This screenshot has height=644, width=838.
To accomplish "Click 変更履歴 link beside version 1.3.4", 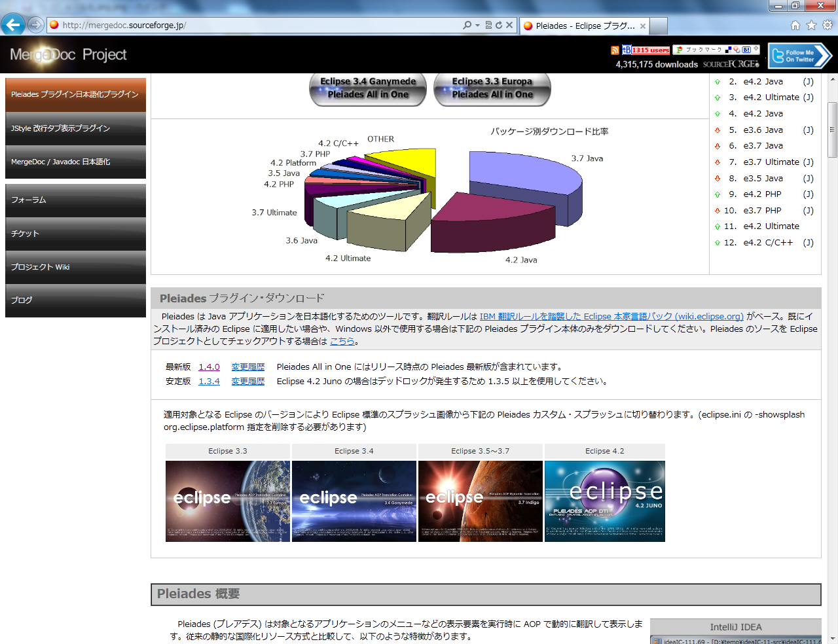I will coord(248,382).
